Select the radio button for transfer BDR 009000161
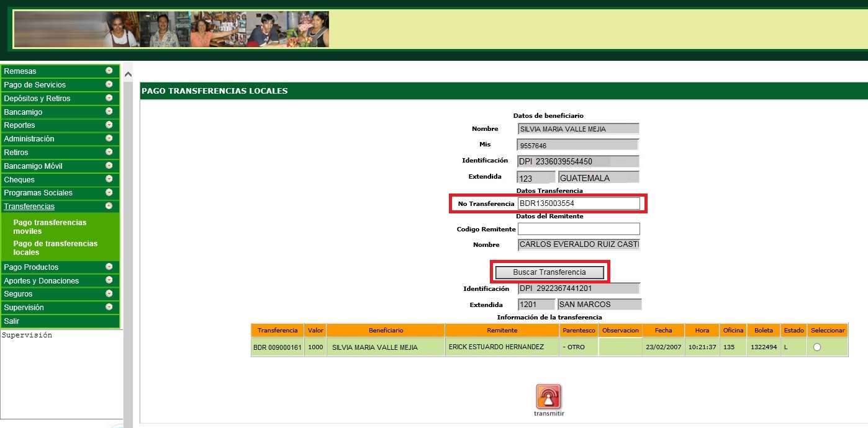868x428 pixels. coord(816,347)
